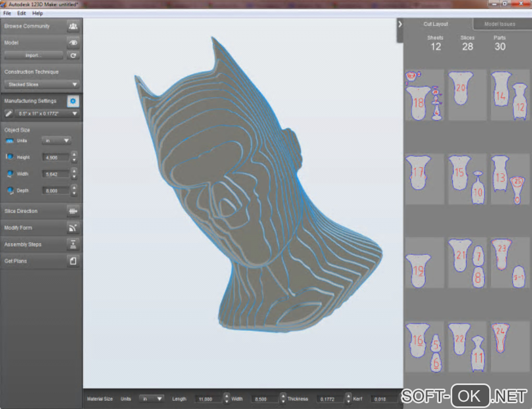Increase Depth with stepper arrow
This screenshot has width=532, height=409.
pyautogui.click(x=74, y=188)
